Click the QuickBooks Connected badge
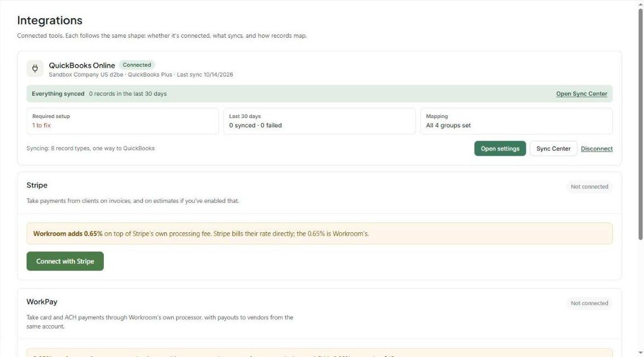 [137, 65]
